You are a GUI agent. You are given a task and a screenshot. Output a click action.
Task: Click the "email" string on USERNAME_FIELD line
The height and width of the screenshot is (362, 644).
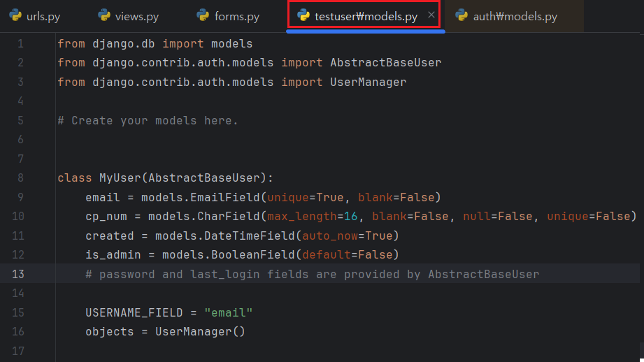[x=228, y=312]
